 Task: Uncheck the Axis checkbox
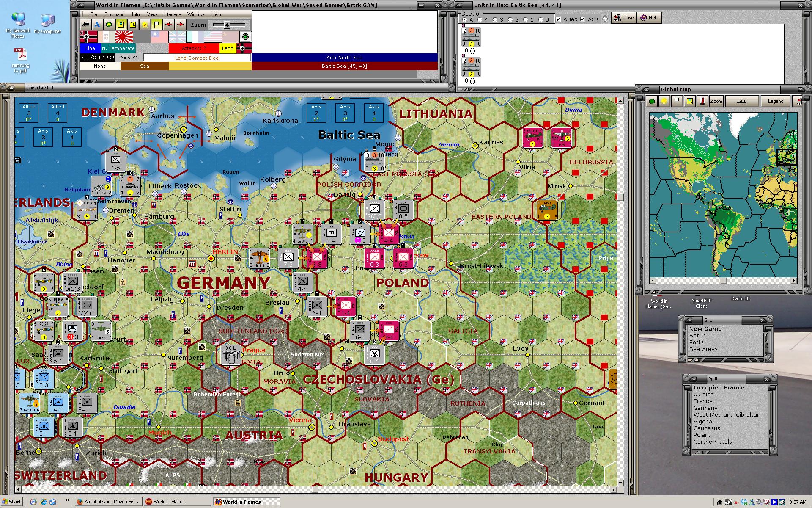(x=583, y=19)
